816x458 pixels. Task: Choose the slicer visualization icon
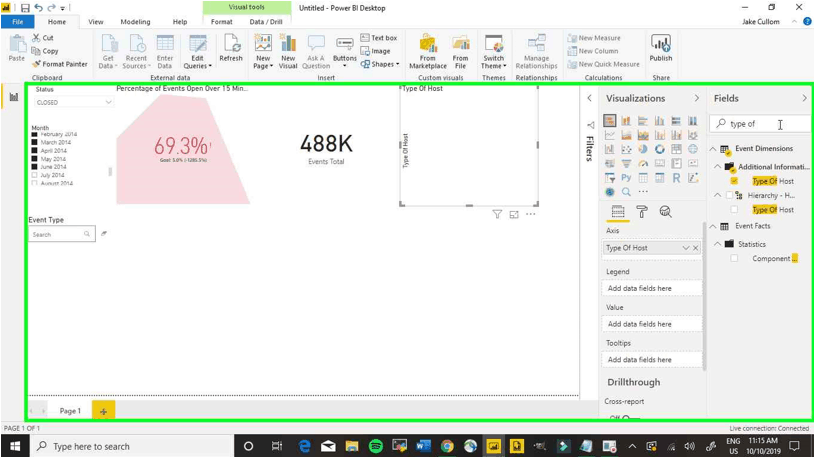[x=610, y=178]
